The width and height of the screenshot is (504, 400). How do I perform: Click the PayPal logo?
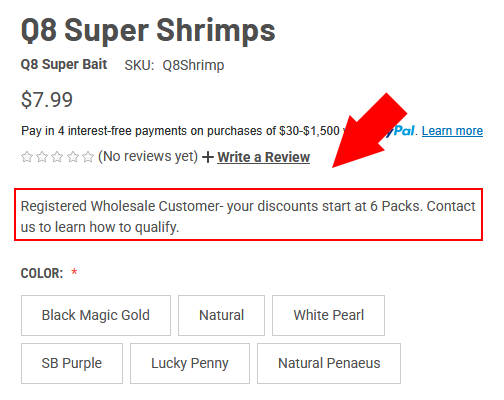click(x=400, y=131)
